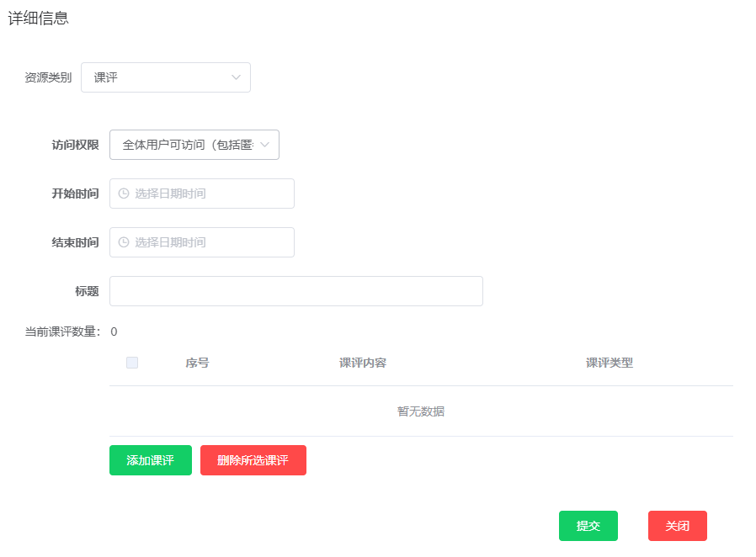
Task: Click the chevron on the 资源类别 selector
Action: click(236, 77)
